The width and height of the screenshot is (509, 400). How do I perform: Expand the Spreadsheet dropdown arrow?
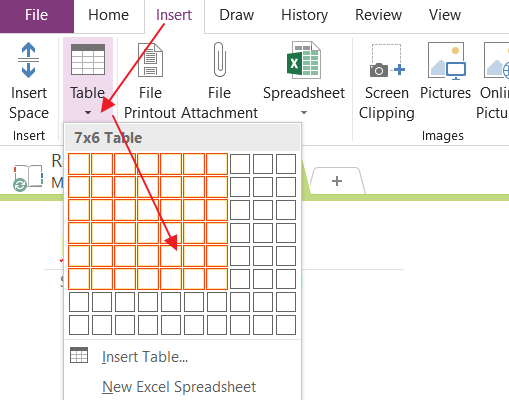(304, 113)
